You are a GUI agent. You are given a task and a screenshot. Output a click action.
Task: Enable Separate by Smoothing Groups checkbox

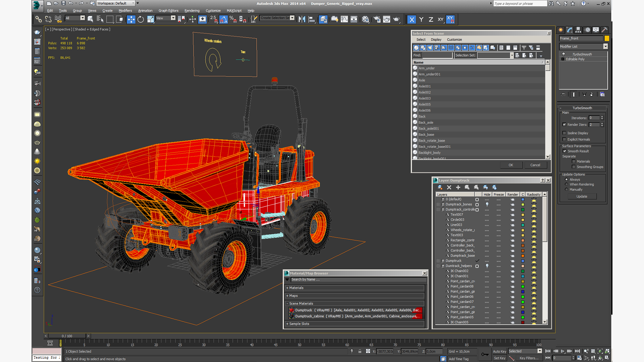tap(574, 167)
